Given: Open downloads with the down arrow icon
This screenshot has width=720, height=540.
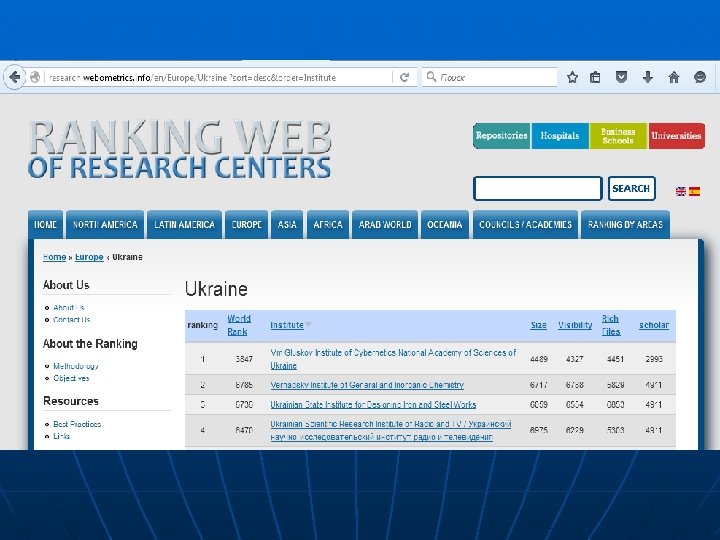Looking at the screenshot, I should click(x=647, y=77).
